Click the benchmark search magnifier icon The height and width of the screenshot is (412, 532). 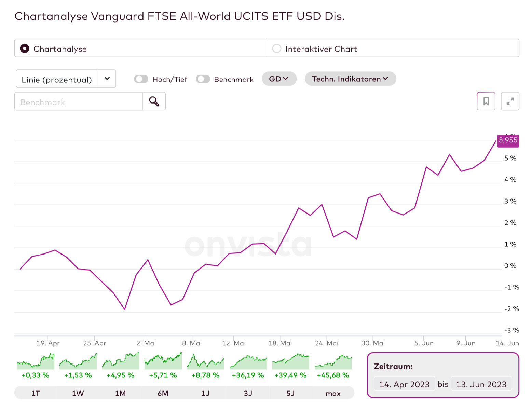[x=154, y=101]
